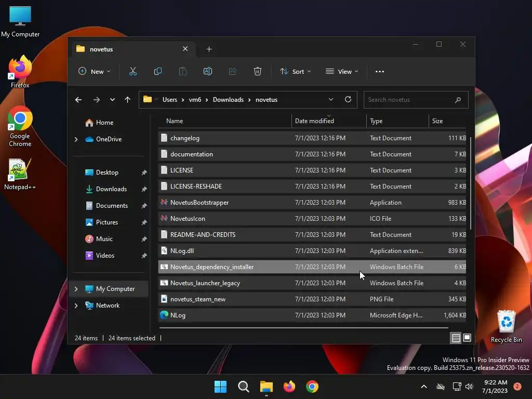Open Recycle Bin on desktop

(x=506, y=327)
